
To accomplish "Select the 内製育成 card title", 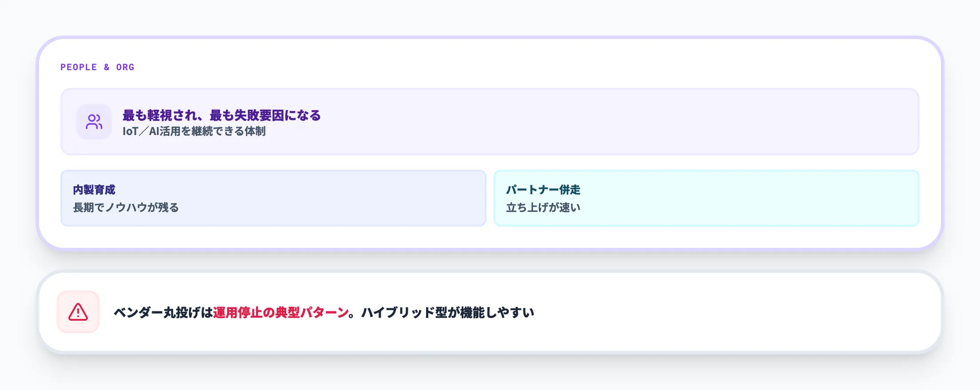I will pos(94,190).
